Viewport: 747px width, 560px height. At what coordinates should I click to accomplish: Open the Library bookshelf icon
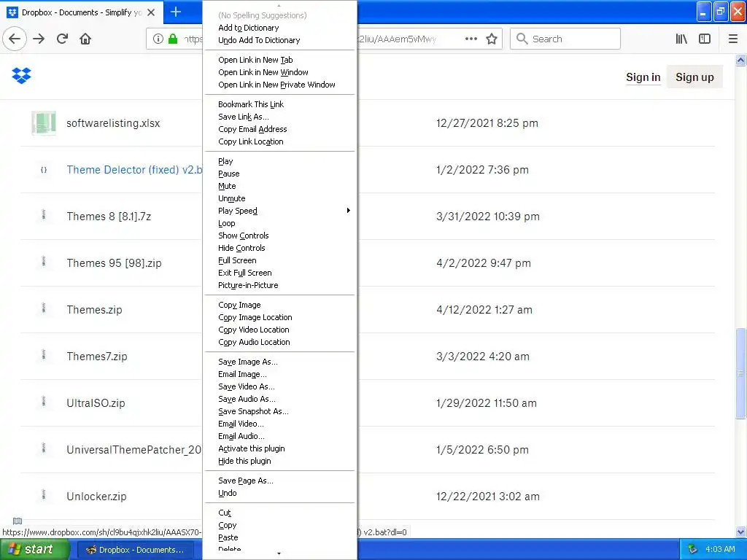[681, 39]
